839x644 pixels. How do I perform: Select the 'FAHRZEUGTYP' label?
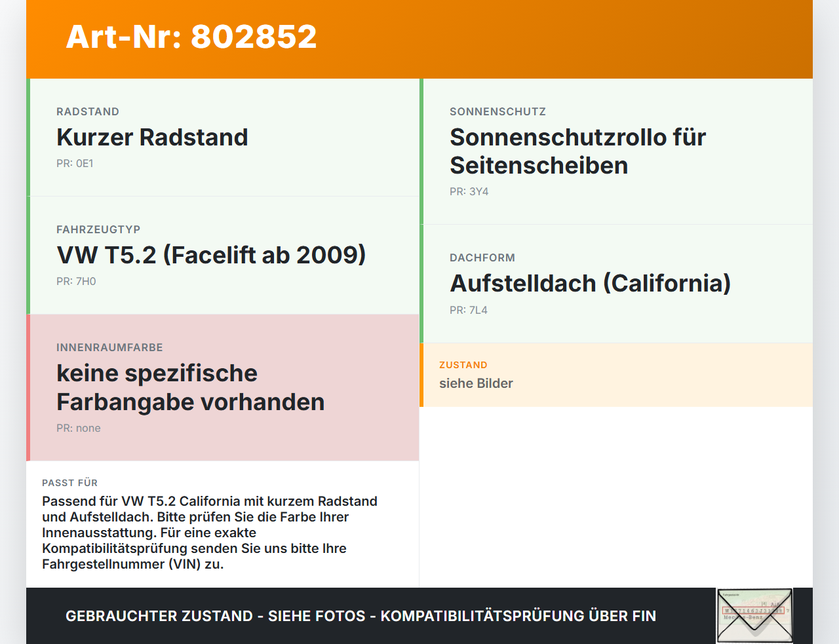98,229
